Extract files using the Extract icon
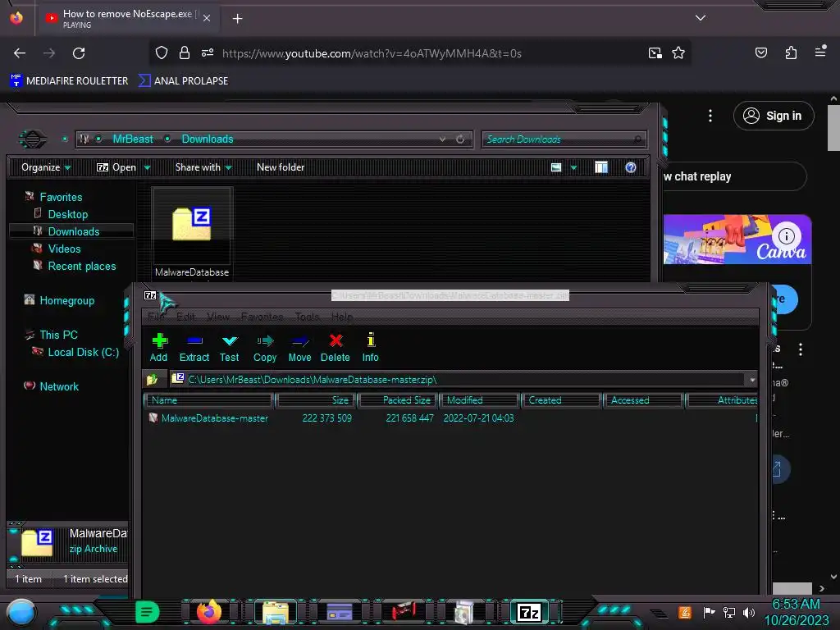Viewport: 840px width, 630px height. (194, 347)
